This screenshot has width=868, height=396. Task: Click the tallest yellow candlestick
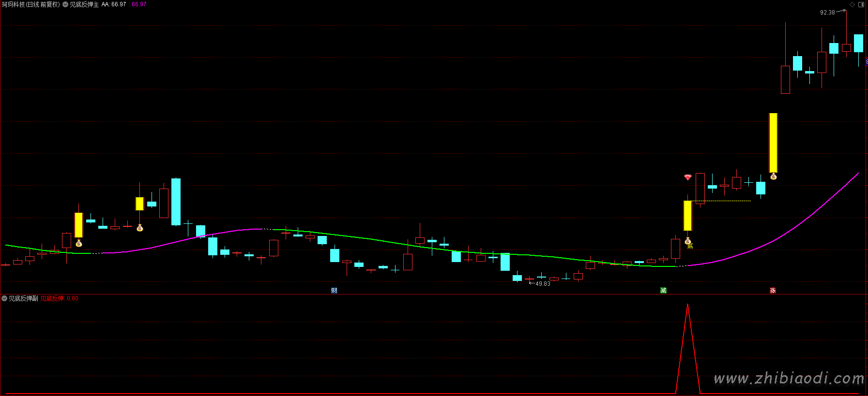[773, 143]
